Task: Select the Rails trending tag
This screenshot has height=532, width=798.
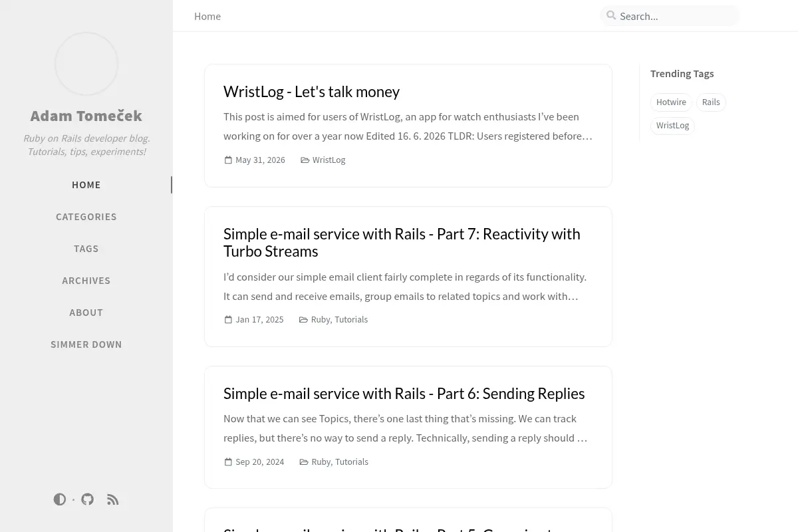Action: point(711,102)
